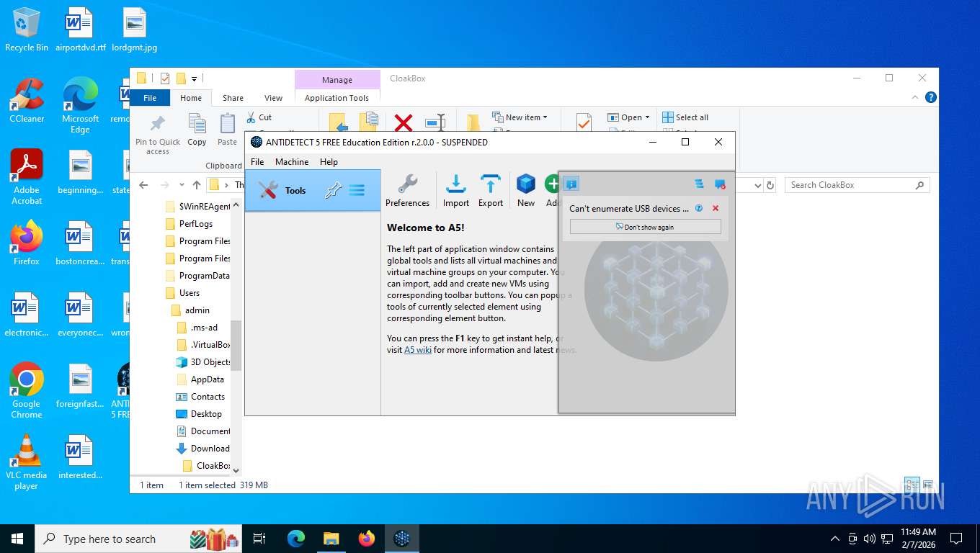Switch Explorer to large icons view
Image resolution: width=980 pixels, height=553 pixels.
coord(928,485)
